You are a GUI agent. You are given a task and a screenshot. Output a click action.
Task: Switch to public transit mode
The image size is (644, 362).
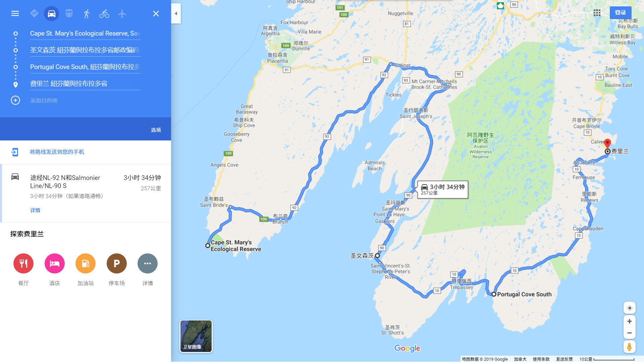(x=69, y=13)
